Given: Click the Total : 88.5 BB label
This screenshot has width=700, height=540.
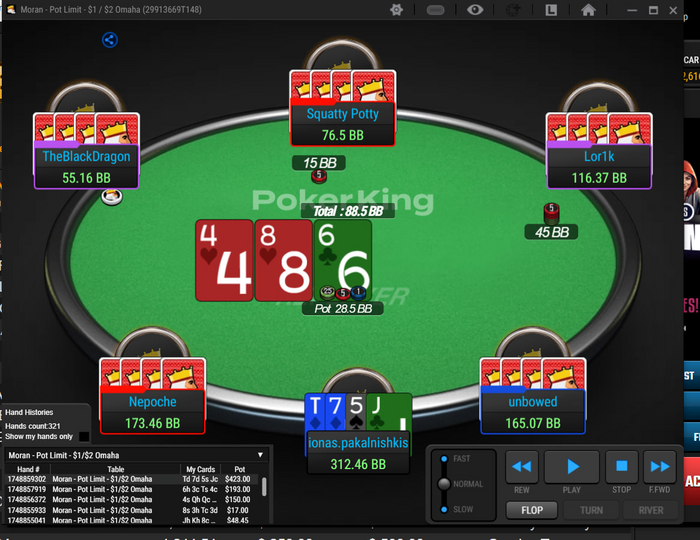Looking at the screenshot, I should [348, 211].
